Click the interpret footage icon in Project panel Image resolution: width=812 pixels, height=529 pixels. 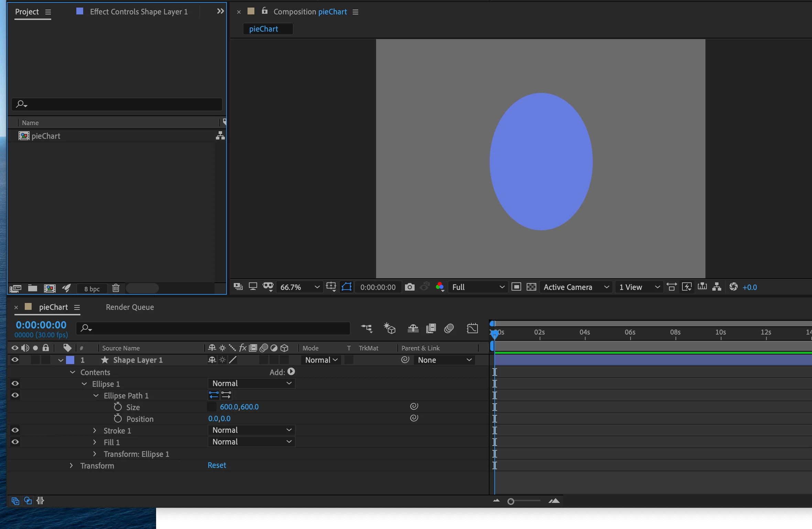(15, 289)
